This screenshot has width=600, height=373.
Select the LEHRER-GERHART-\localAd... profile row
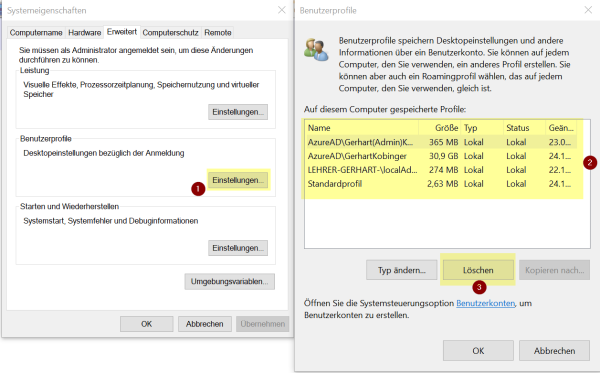pos(441,170)
